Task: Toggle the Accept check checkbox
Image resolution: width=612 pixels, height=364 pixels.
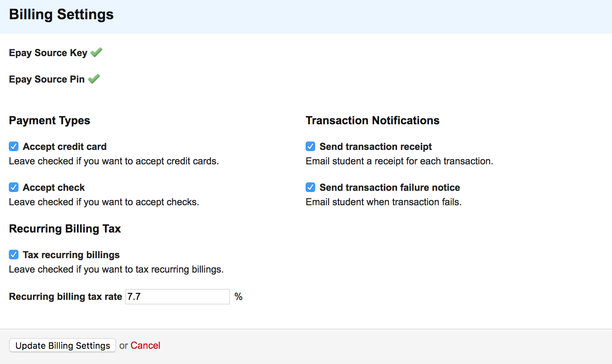Action: 14,187
